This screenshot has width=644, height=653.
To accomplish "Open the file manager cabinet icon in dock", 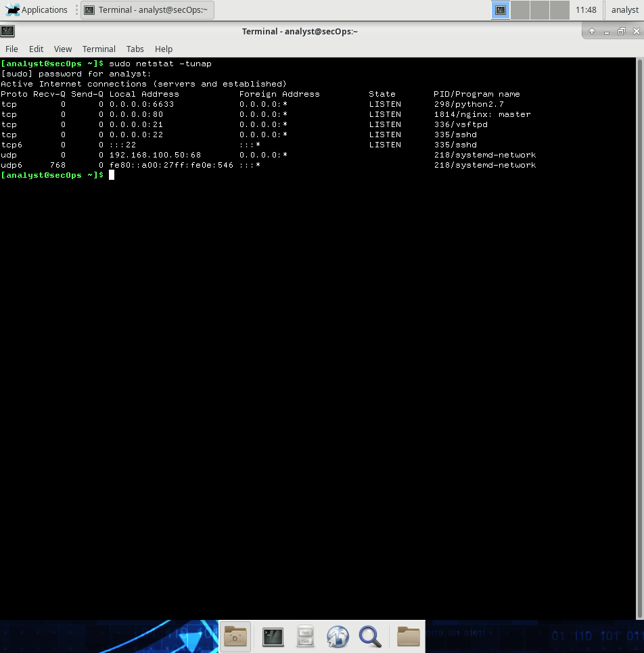I will pos(306,637).
